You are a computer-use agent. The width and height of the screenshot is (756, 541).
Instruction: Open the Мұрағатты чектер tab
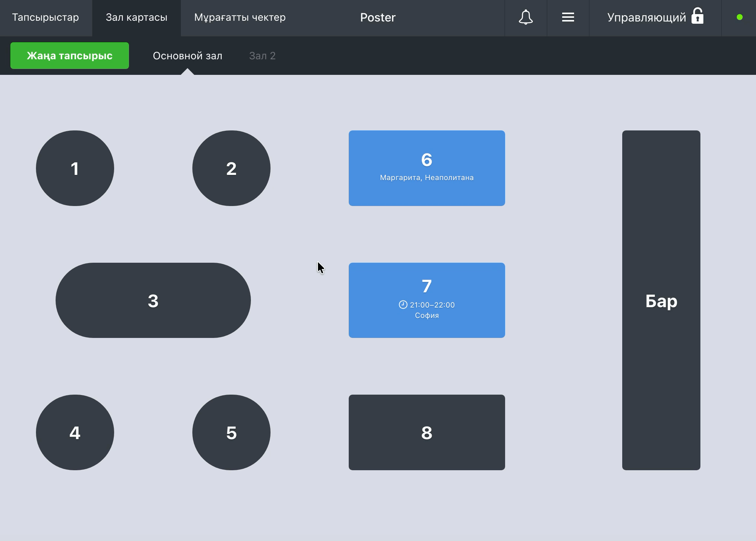[240, 17]
